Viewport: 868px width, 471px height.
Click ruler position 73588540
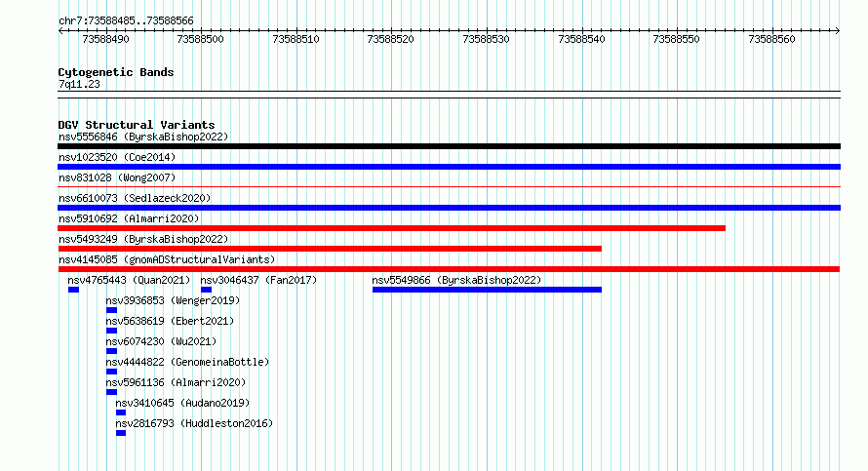tap(582, 39)
